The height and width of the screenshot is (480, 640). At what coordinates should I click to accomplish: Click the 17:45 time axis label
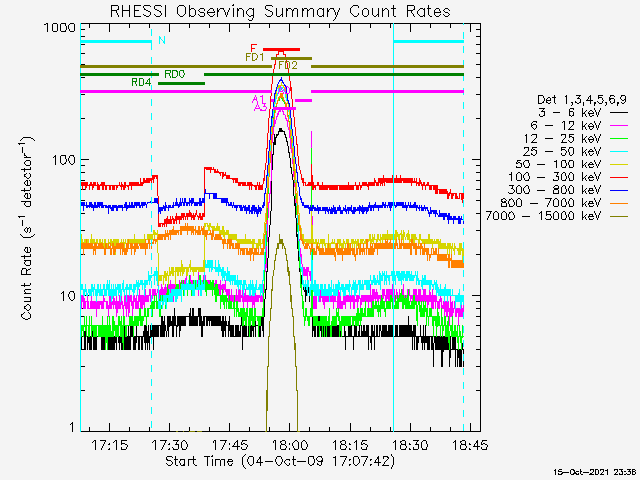(x=230, y=444)
